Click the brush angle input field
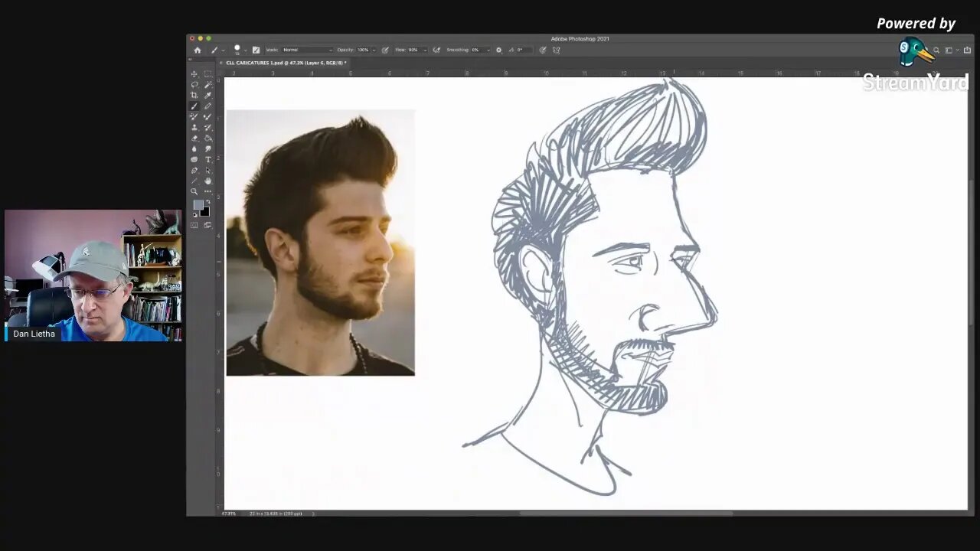The height and width of the screenshot is (551, 980). [x=525, y=50]
